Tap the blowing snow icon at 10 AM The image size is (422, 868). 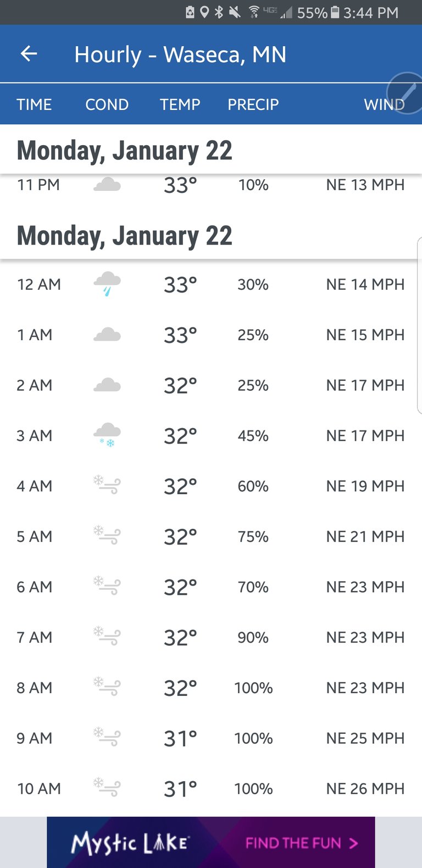click(x=107, y=788)
